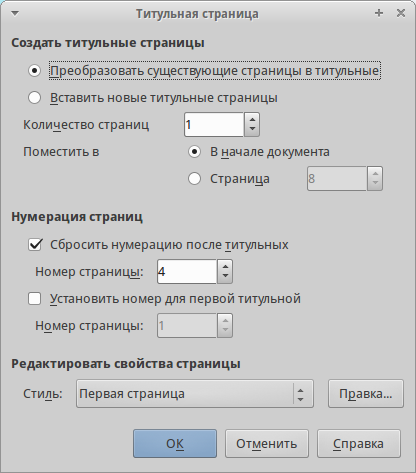Viewport: 416px width, 473px height.
Task: Click the Отменить button
Action: point(267,444)
